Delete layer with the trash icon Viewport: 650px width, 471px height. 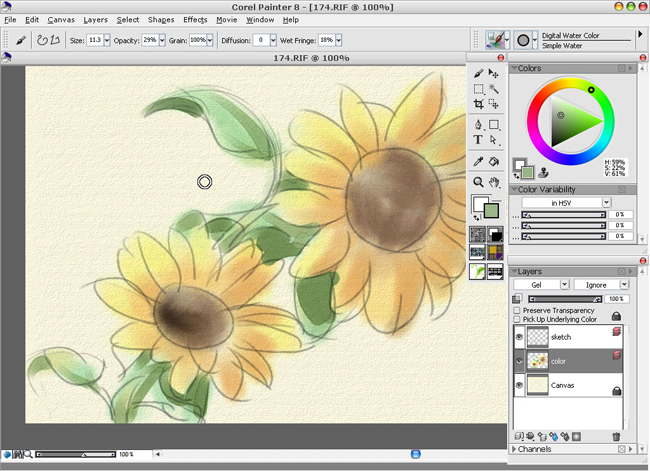tap(616, 436)
